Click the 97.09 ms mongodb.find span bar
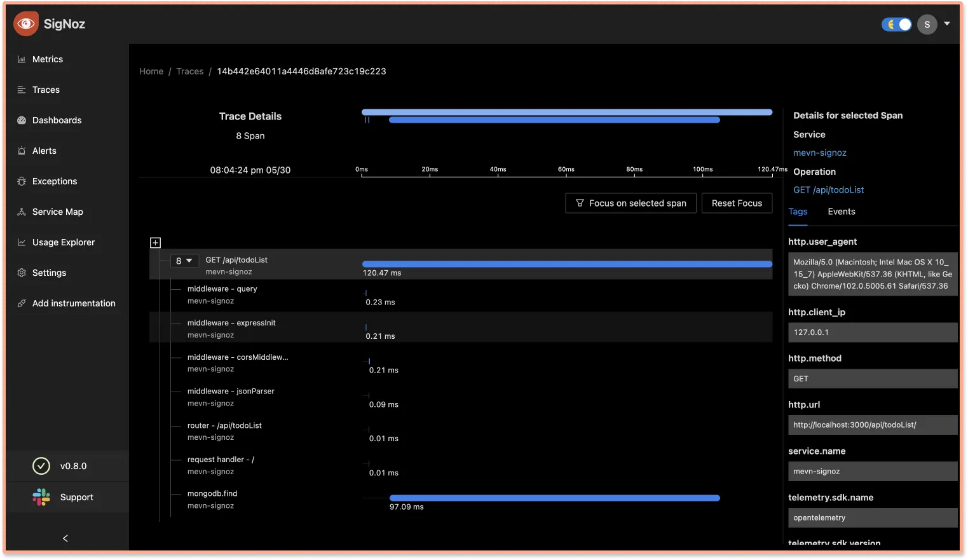Viewport: 968px width, 560px height. (554, 498)
